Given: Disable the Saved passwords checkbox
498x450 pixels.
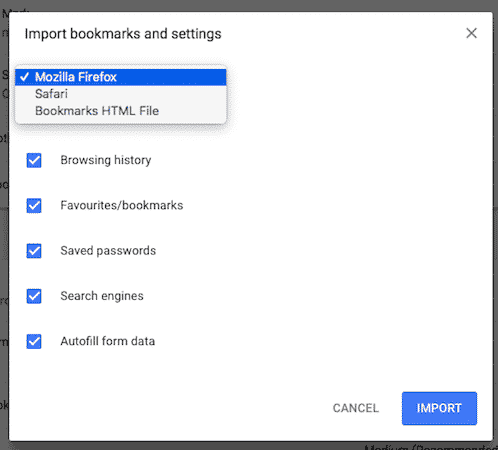Looking at the screenshot, I should tap(34, 251).
